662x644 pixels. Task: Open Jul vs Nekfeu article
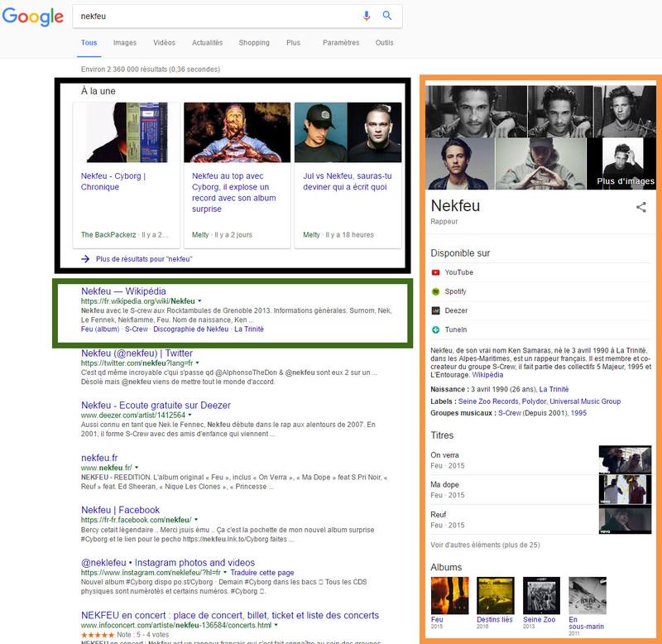tap(347, 181)
